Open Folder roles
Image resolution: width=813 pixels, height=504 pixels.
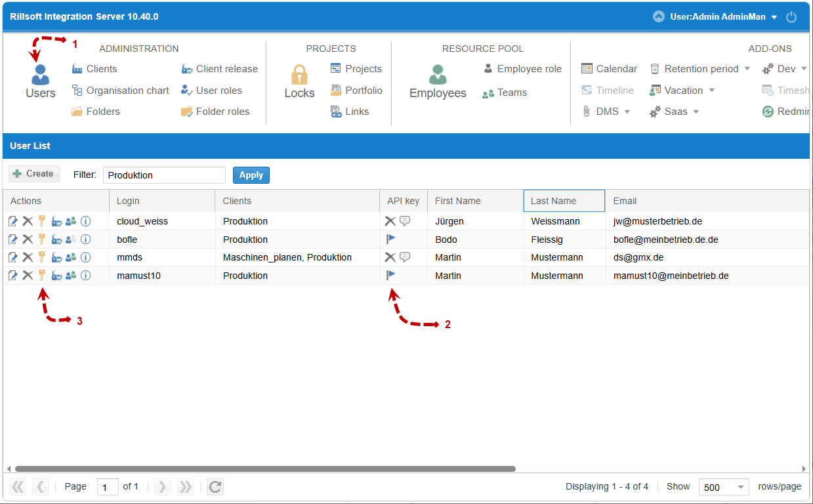point(215,112)
